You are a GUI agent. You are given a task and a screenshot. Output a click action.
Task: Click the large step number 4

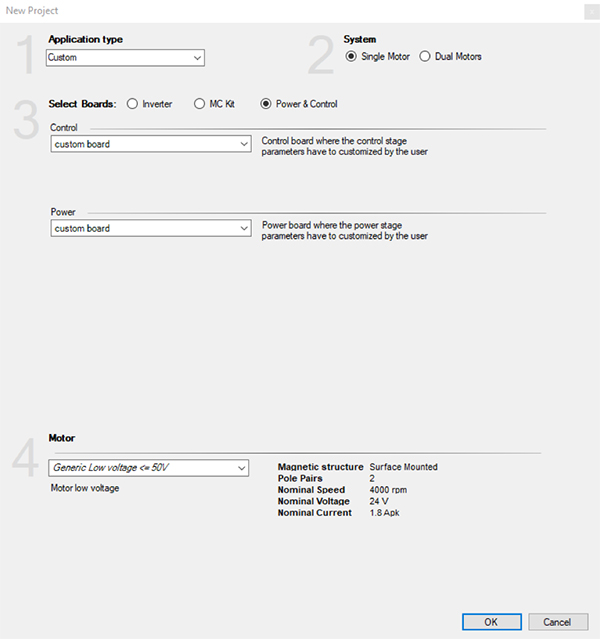tap(27, 457)
